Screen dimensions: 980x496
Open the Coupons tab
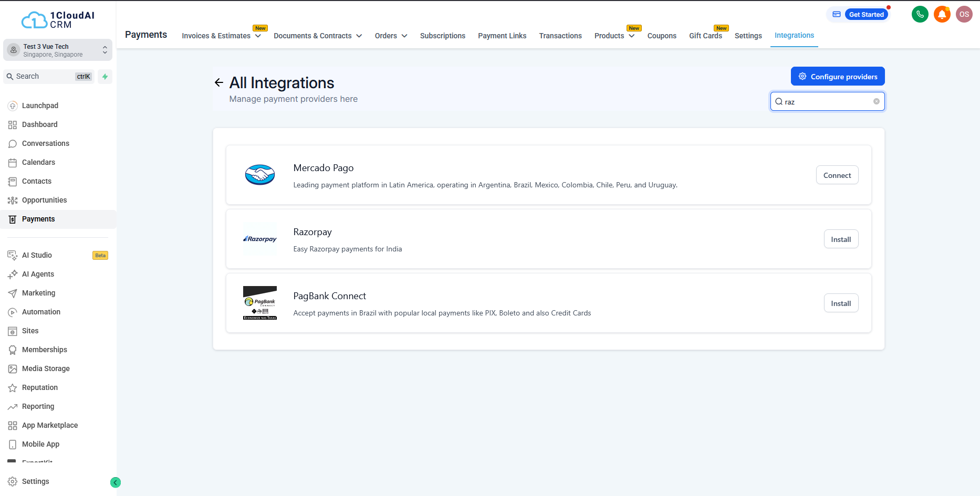pos(662,36)
